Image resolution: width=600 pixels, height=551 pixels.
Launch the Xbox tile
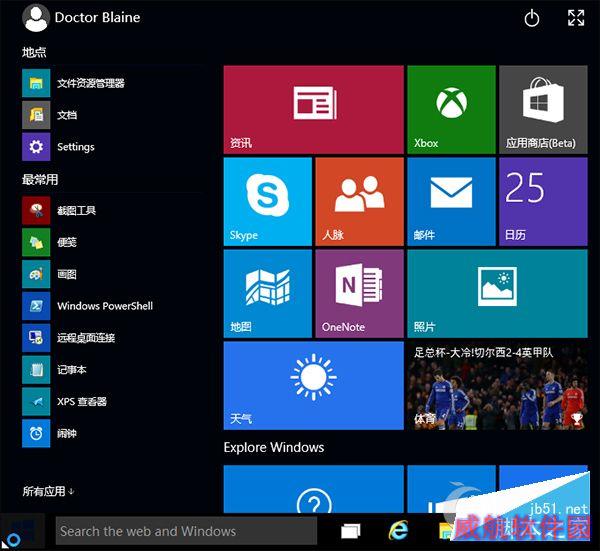tap(452, 109)
